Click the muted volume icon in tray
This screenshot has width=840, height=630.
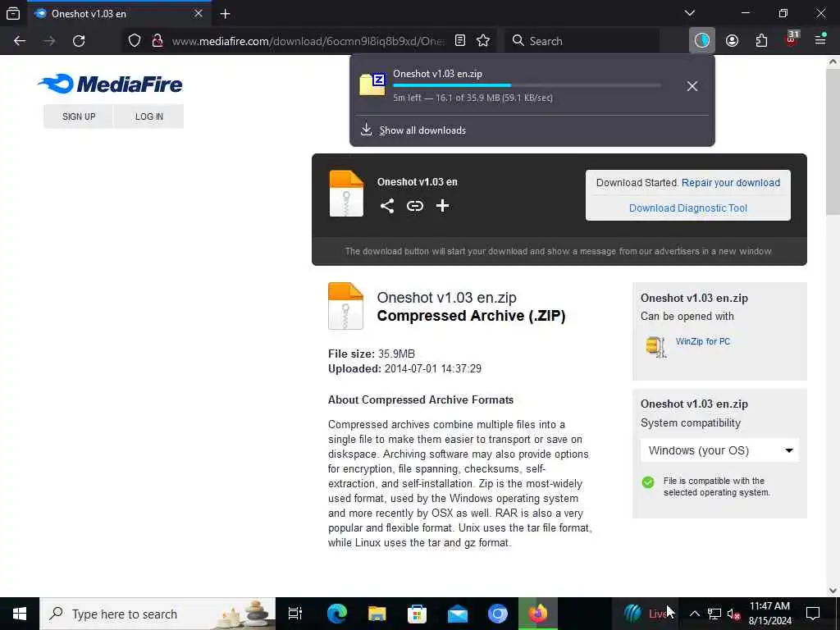(734, 614)
